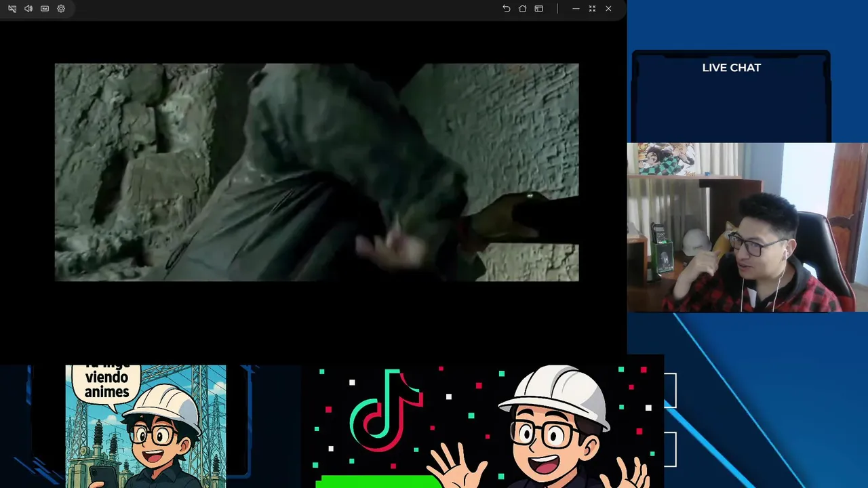Viewport: 868px width, 488px height.
Task: Click the keyboard icon in the top bar
Action: click(x=45, y=9)
